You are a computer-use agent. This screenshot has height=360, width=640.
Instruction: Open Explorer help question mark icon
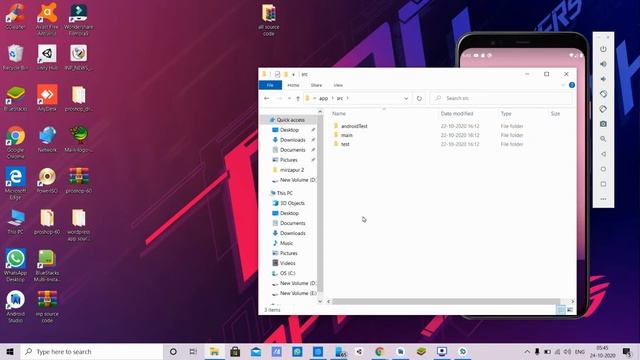click(572, 85)
